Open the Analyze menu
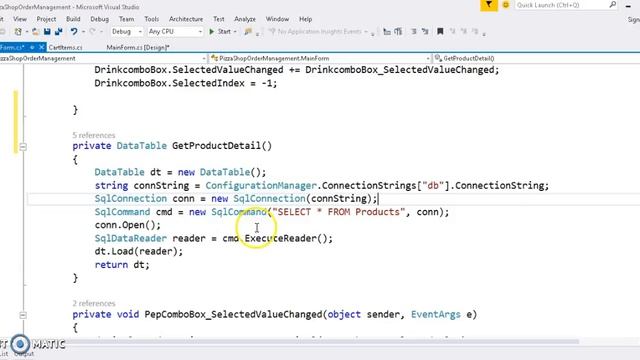 245,19
